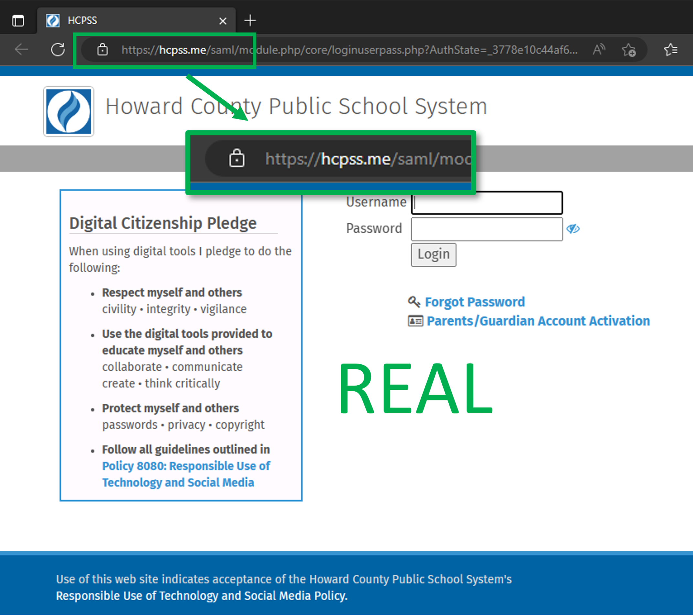Select the HCPSS browser tab

pos(136,20)
